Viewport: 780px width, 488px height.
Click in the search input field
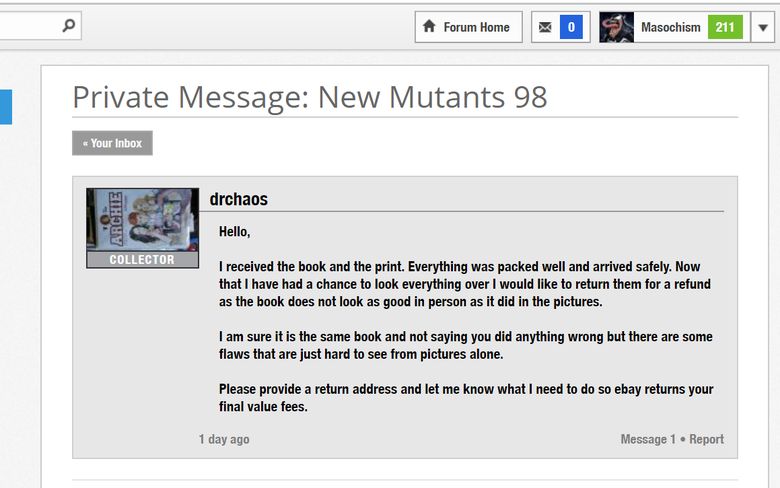[x=30, y=25]
